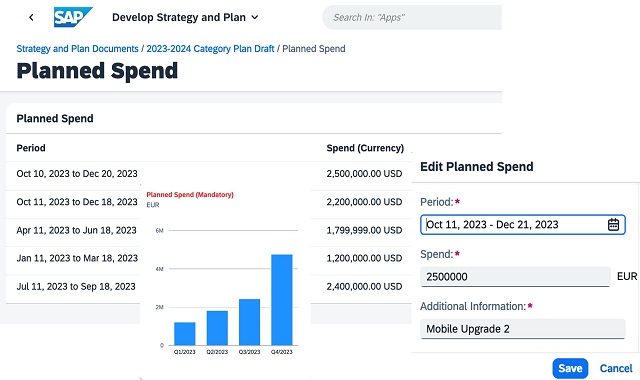Image resolution: width=640 pixels, height=380 pixels.
Task: Click the Spend (Currency) column header
Action: [365, 148]
